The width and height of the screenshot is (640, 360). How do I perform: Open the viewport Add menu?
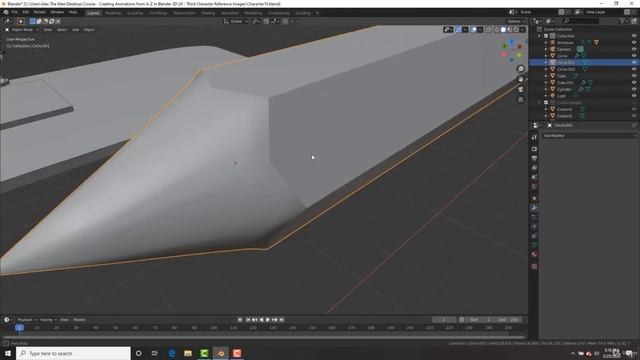[x=76, y=29]
